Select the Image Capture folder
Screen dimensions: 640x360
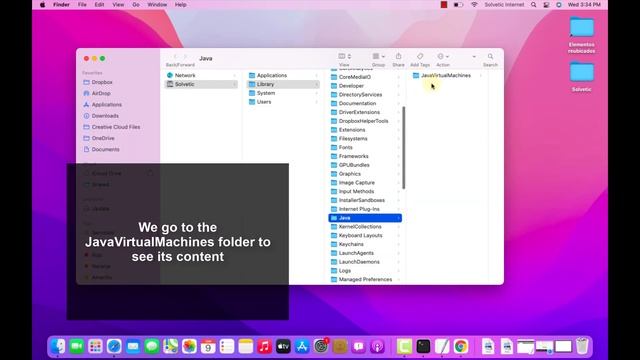coord(365,183)
